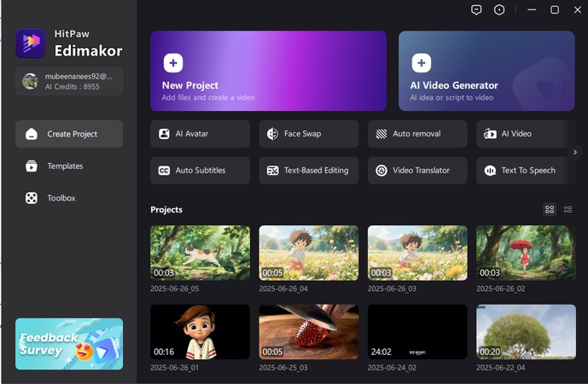Open the feedback message icon in title bar
This screenshot has height=384, width=588.
click(476, 10)
